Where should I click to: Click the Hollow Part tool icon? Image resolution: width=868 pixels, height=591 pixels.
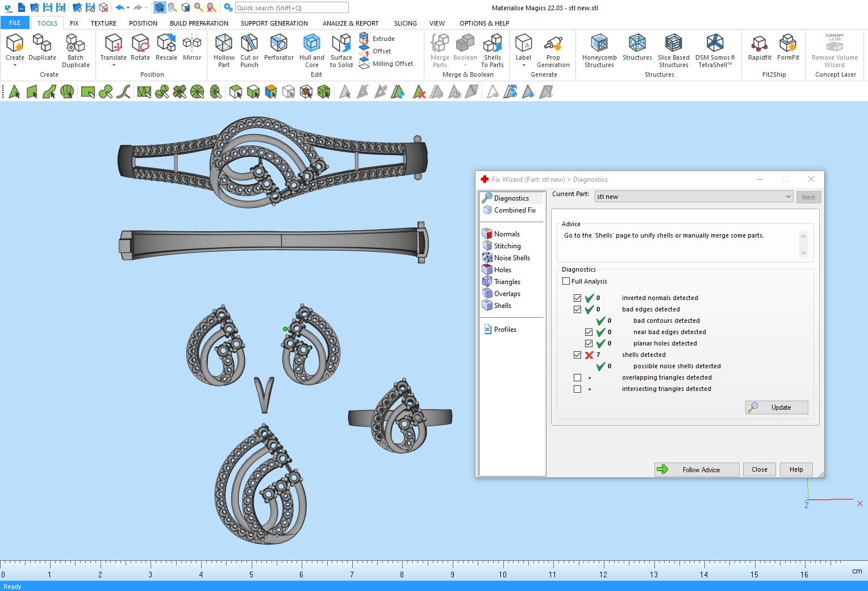(224, 43)
